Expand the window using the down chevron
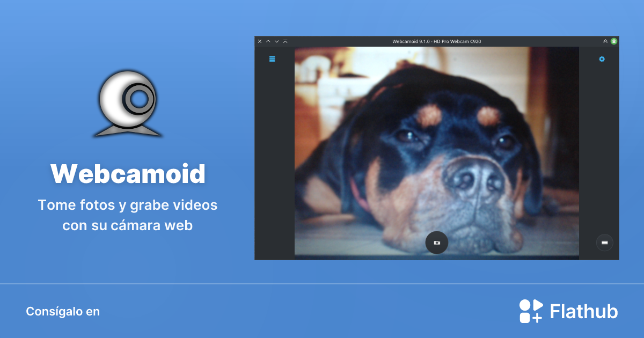 276,41
